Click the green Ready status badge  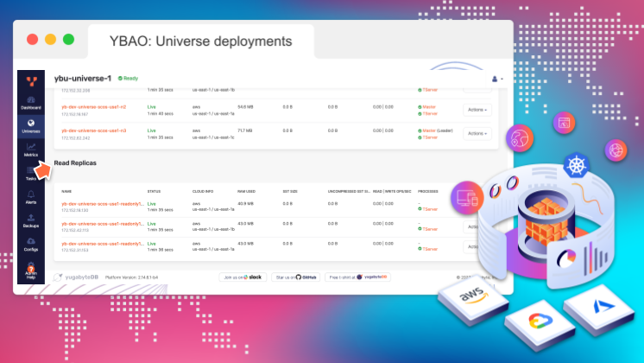click(x=128, y=78)
